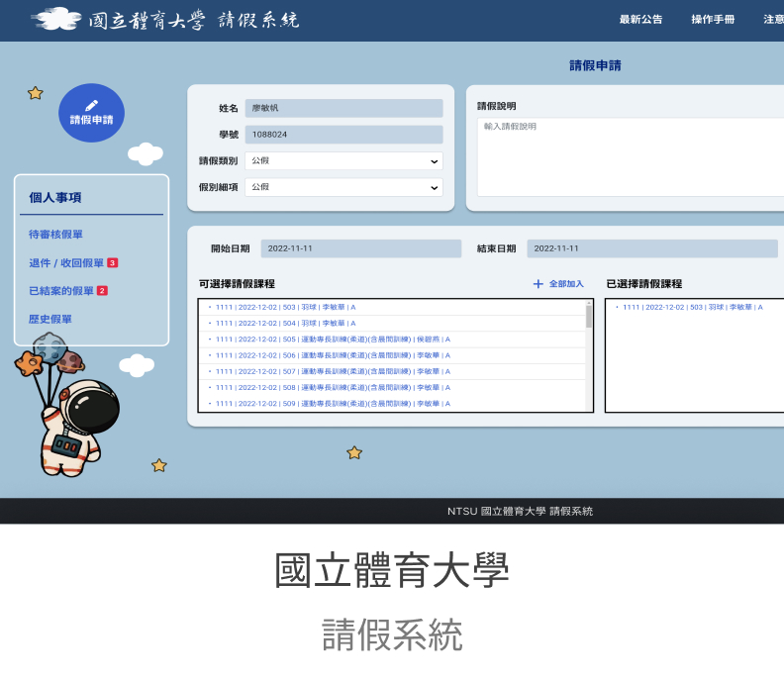Click the red badge 3 beside 退件 / 收回假單
The width and height of the screenshot is (784, 681).
pyautogui.click(x=113, y=263)
